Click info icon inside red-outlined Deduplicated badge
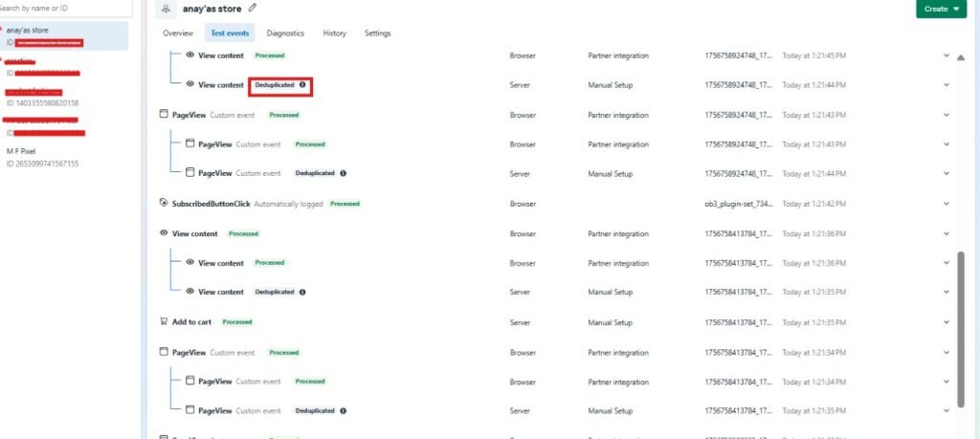 tap(302, 85)
